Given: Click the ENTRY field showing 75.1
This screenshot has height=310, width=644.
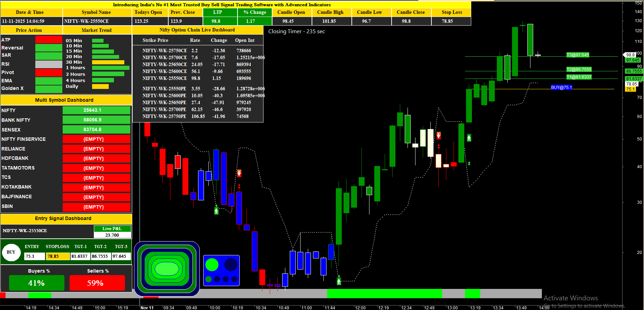Looking at the screenshot, I should pos(35,256).
